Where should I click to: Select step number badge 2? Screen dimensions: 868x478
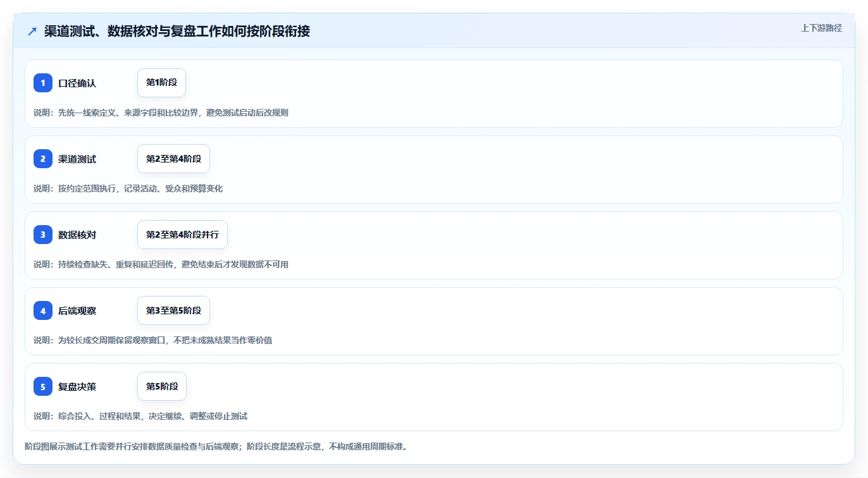[x=43, y=159]
